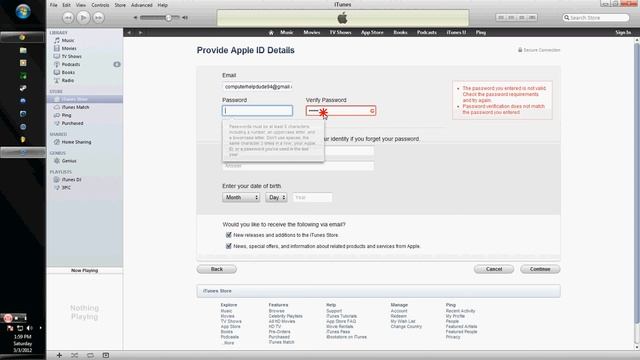Click the Next track button
Image resolution: width=640 pixels, height=360 pixels.
click(98, 18)
